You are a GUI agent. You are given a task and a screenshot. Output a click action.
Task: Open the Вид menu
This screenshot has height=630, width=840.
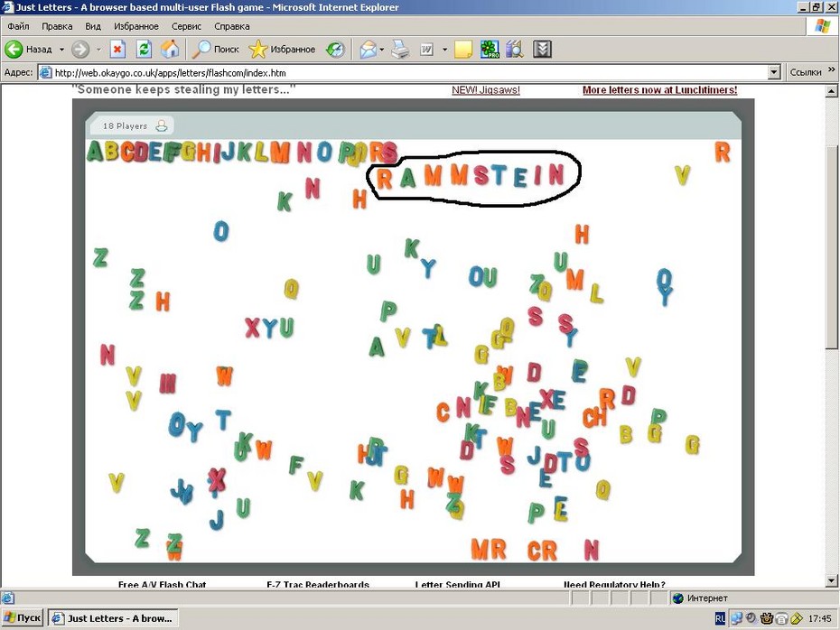click(x=93, y=26)
